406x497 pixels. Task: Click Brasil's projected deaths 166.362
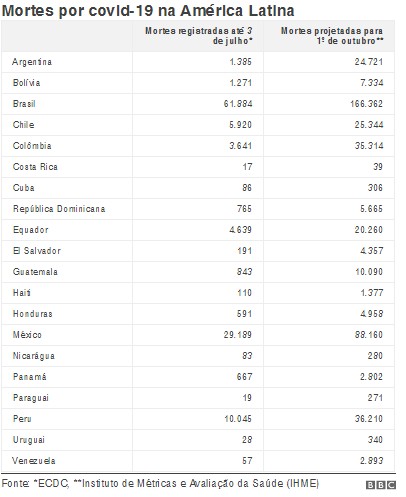coord(366,104)
